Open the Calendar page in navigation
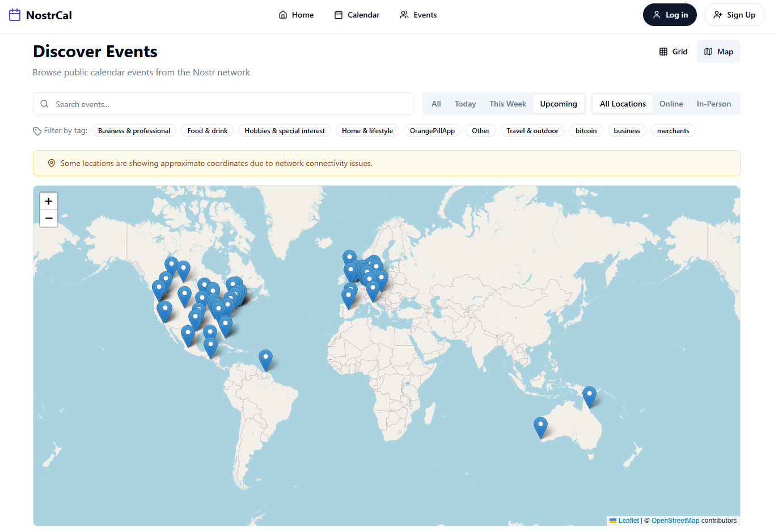The image size is (774, 532). (357, 15)
